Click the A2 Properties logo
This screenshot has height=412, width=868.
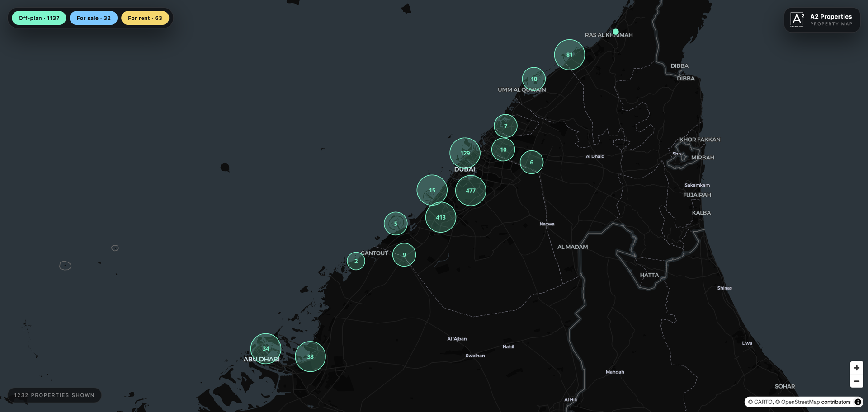coord(797,20)
